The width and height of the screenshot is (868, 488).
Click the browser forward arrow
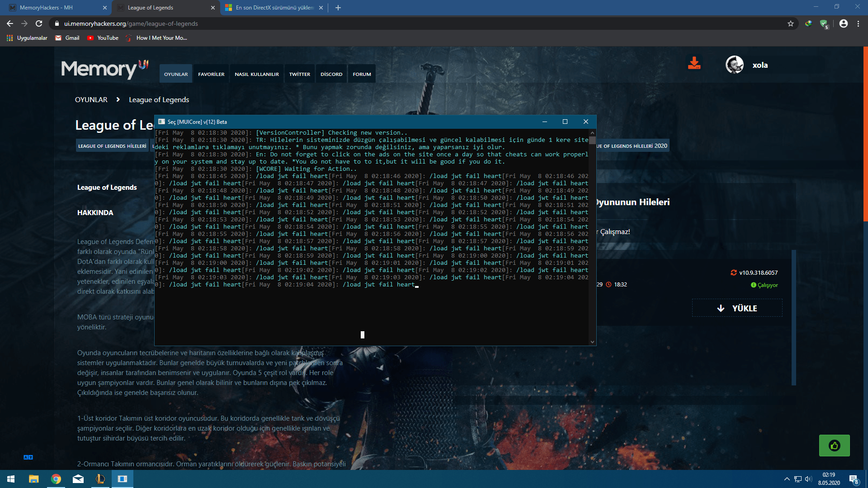(24, 23)
